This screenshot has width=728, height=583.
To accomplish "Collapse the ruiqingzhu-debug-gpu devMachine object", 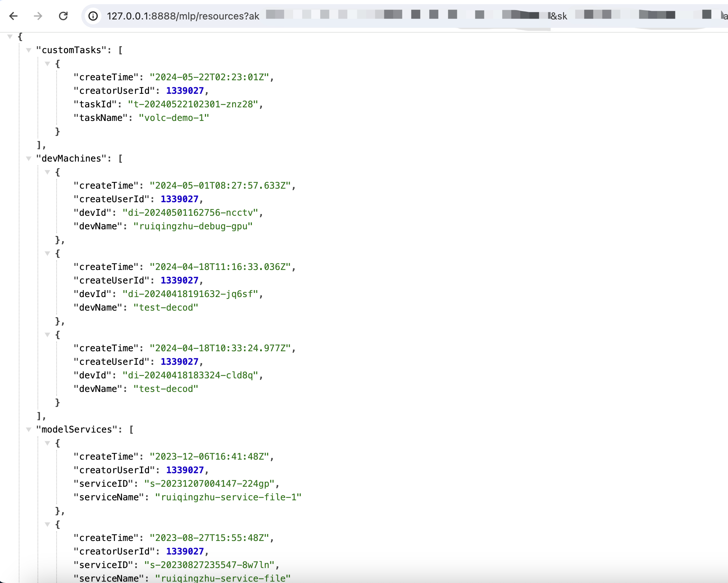I will click(x=48, y=172).
